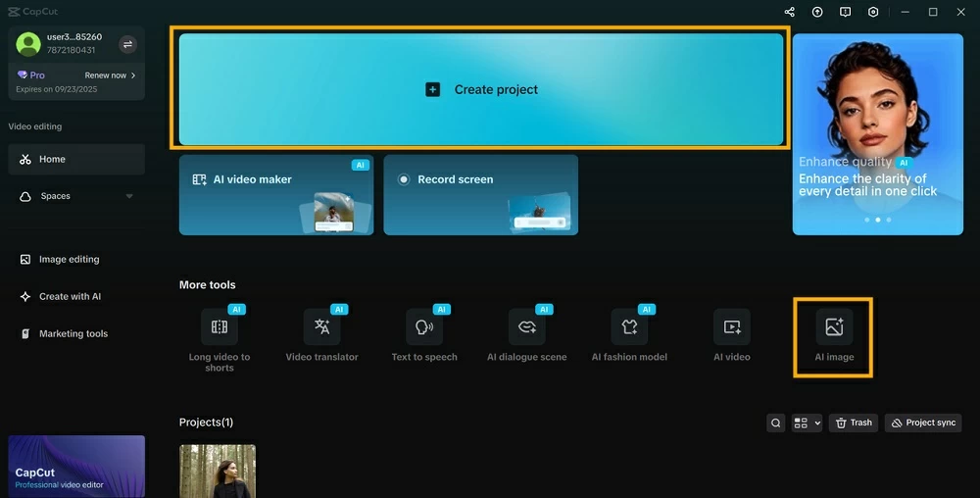The width and height of the screenshot is (980, 498).
Task: Select Marketing tools in sidebar
Action: point(73,334)
